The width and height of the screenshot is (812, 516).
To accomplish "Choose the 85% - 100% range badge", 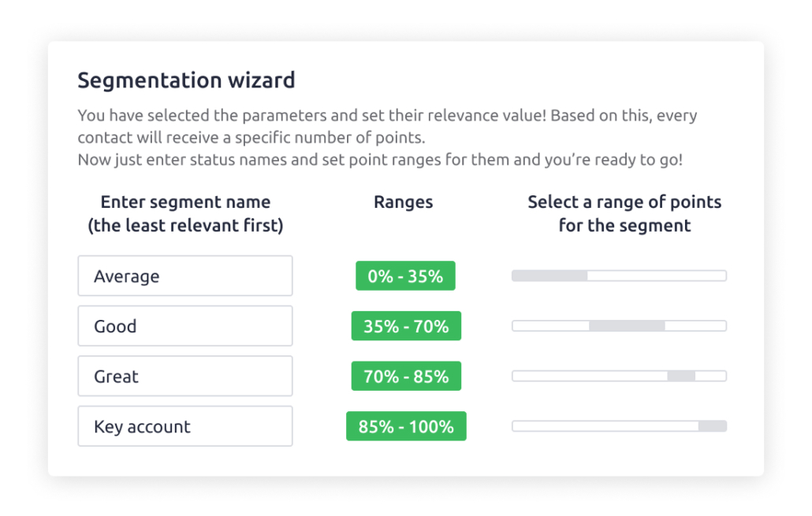I will tap(406, 427).
